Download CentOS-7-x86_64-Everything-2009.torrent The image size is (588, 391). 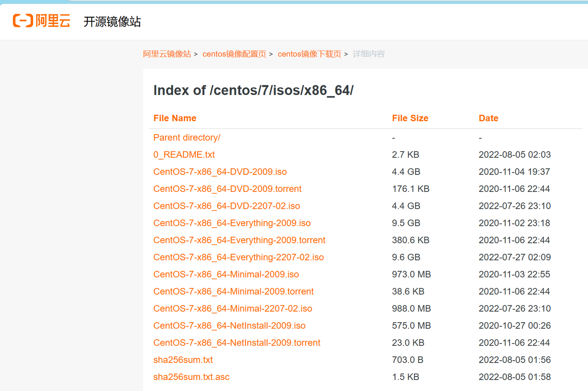click(239, 240)
